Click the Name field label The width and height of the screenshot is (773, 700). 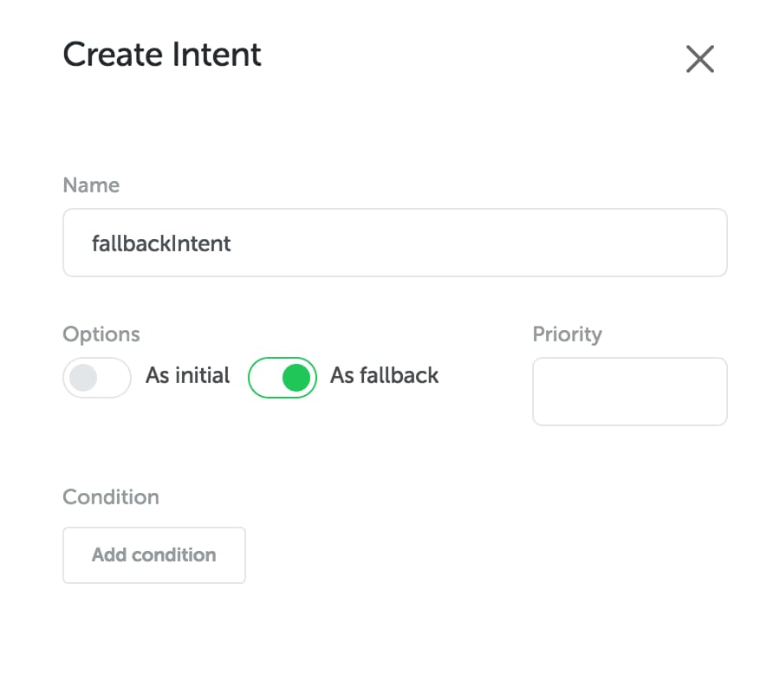point(91,185)
